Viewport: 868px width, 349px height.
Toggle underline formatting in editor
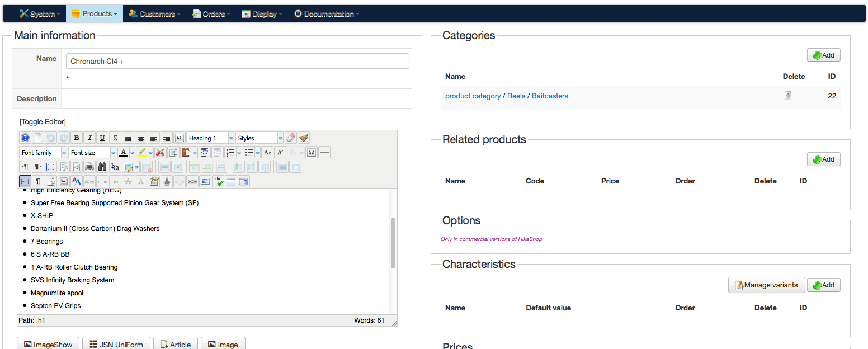102,138
